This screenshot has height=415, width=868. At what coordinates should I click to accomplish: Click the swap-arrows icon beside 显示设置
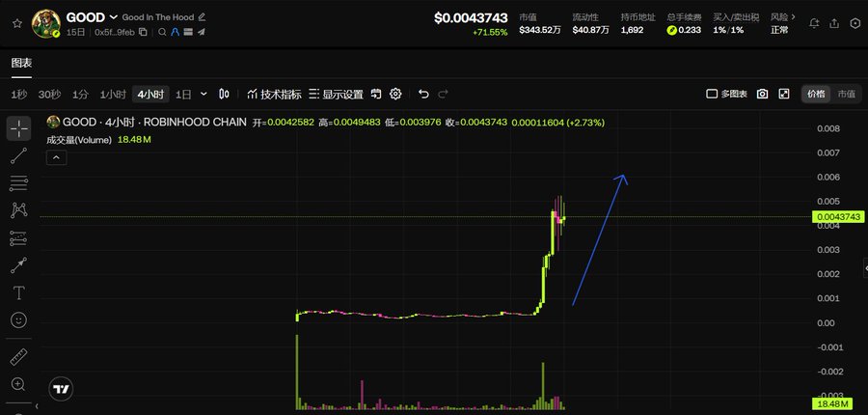pyautogui.click(x=376, y=95)
